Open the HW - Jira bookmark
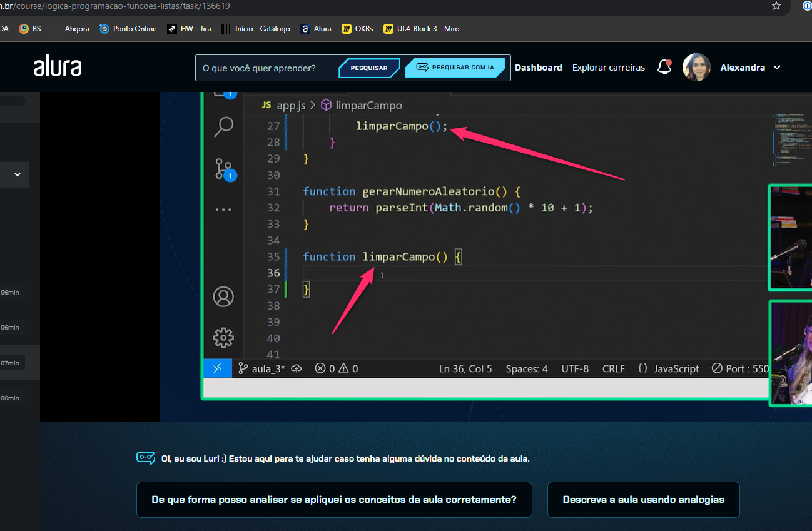The height and width of the screenshot is (531, 812). (x=189, y=29)
